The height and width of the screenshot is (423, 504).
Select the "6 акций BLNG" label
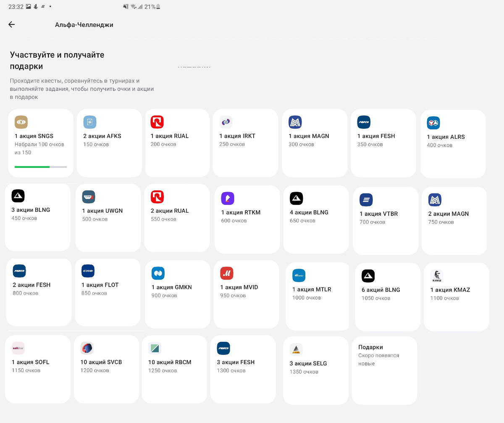click(x=381, y=290)
